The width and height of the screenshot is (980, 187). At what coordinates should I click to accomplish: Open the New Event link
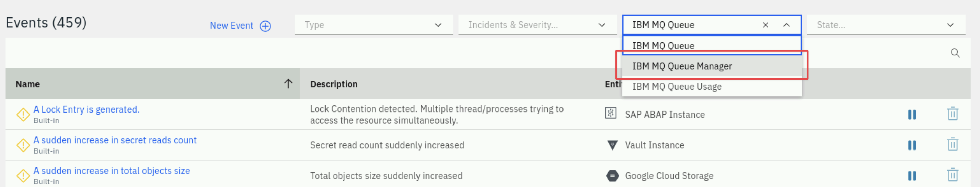231,25
